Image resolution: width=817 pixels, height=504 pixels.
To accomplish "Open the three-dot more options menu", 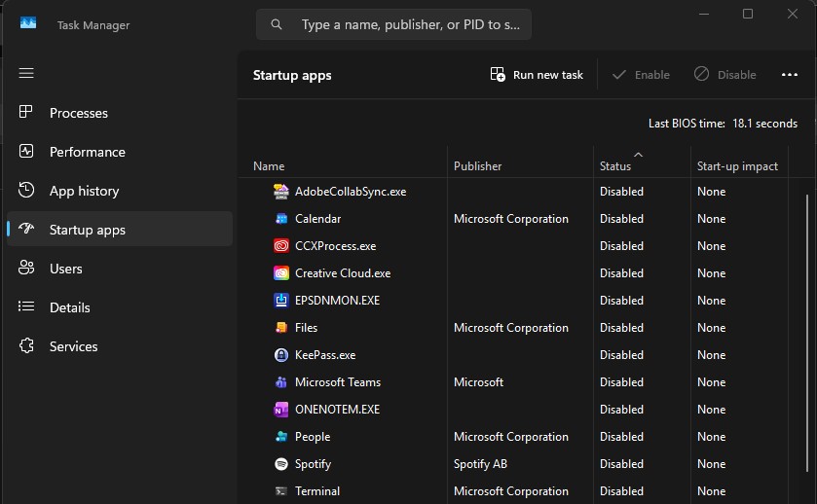I will coord(790,75).
